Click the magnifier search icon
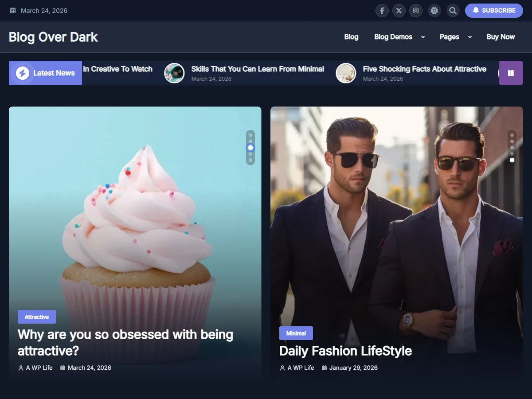The width and height of the screenshot is (532, 399). point(453,11)
